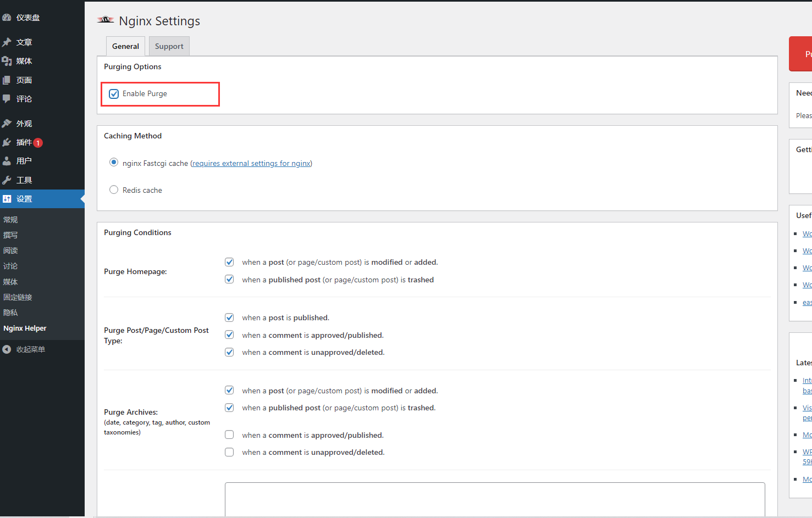Open 固定链接 permalinks submenu
Viewport: 812px width, 518px height.
[x=18, y=297]
